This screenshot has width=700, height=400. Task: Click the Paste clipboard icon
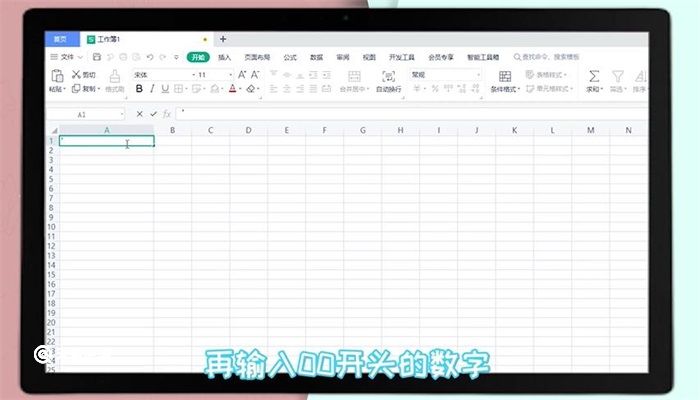click(x=57, y=75)
